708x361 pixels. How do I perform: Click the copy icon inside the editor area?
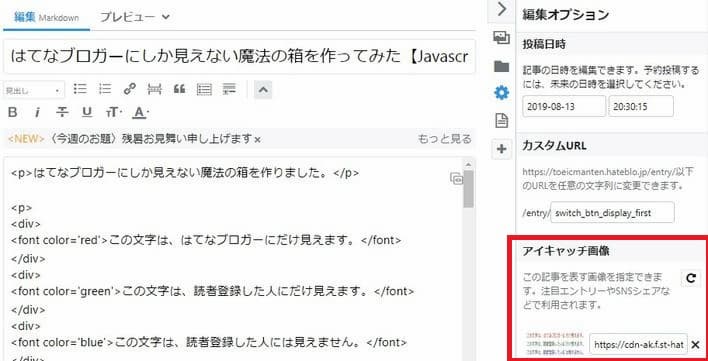coord(456,179)
